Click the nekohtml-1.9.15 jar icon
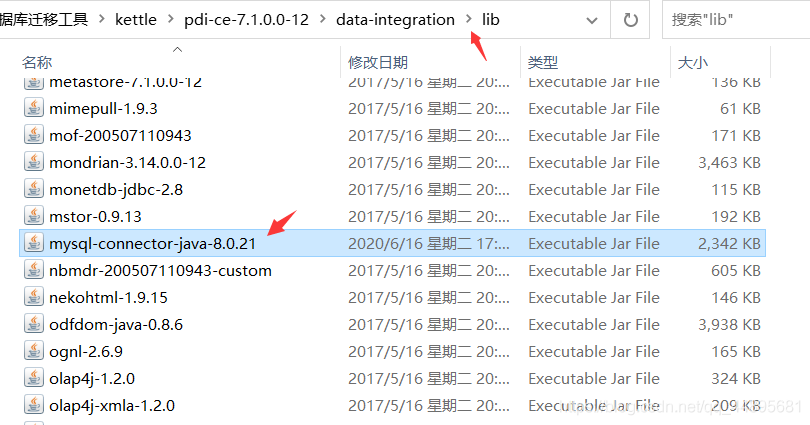Screen dimensions: 810x425 point(34,297)
